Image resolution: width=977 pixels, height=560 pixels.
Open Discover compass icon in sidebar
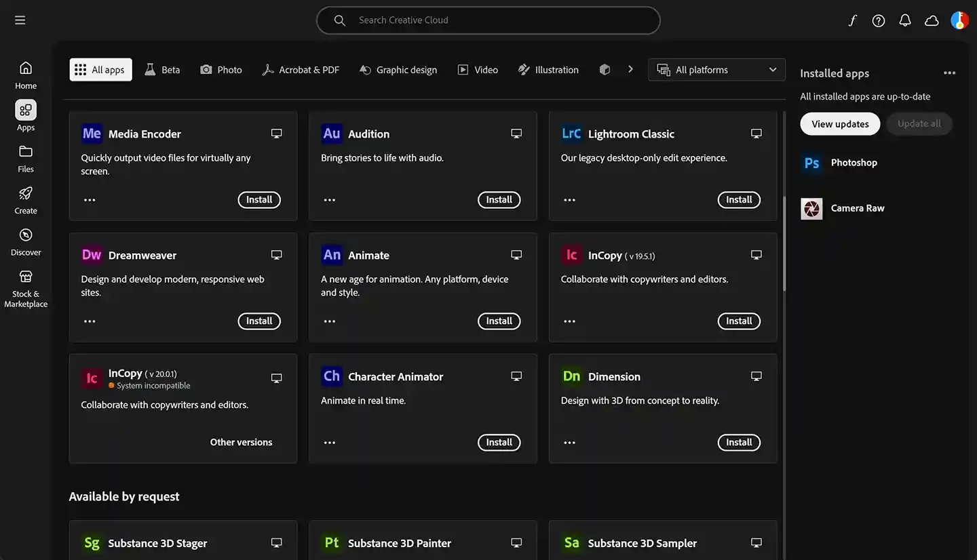[26, 241]
